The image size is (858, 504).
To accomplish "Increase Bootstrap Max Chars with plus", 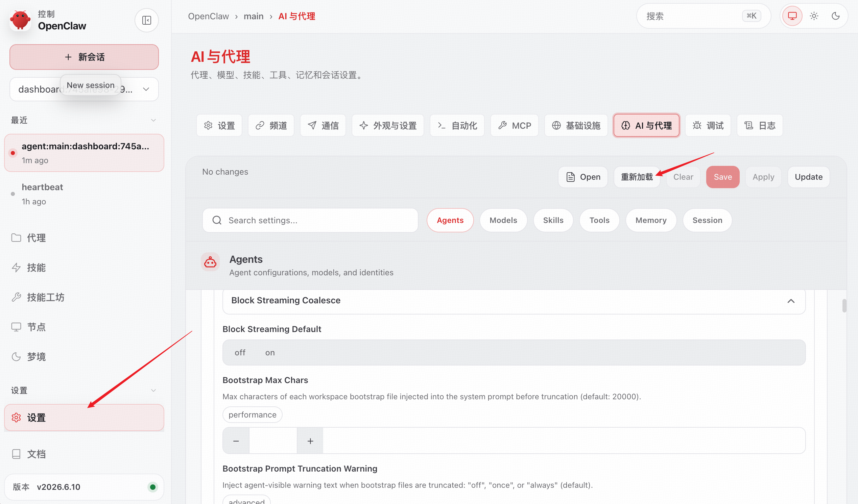I will coord(310,441).
